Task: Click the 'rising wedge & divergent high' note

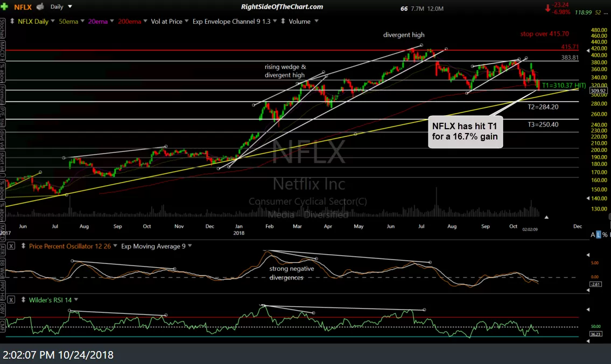Action: (285, 71)
